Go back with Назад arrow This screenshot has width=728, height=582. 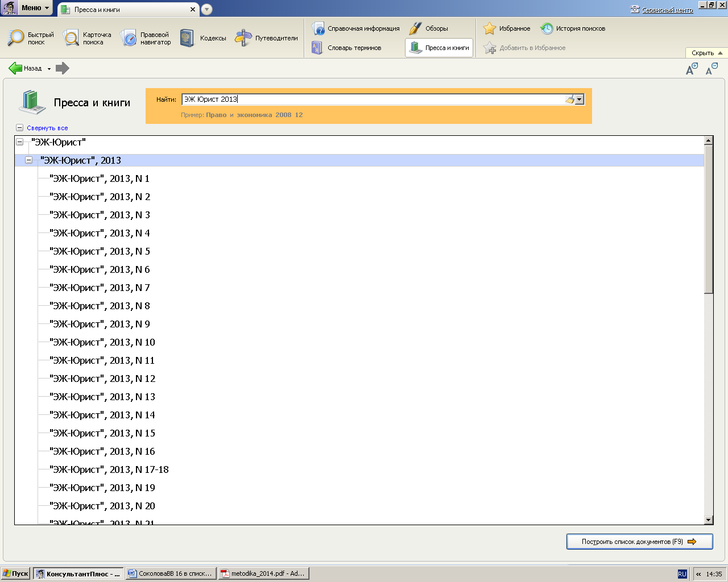[x=25, y=68]
